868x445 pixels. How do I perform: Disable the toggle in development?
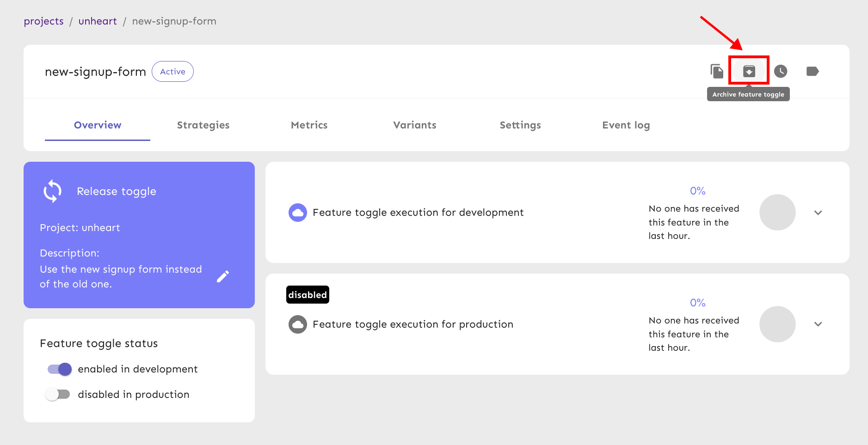(60, 369)
